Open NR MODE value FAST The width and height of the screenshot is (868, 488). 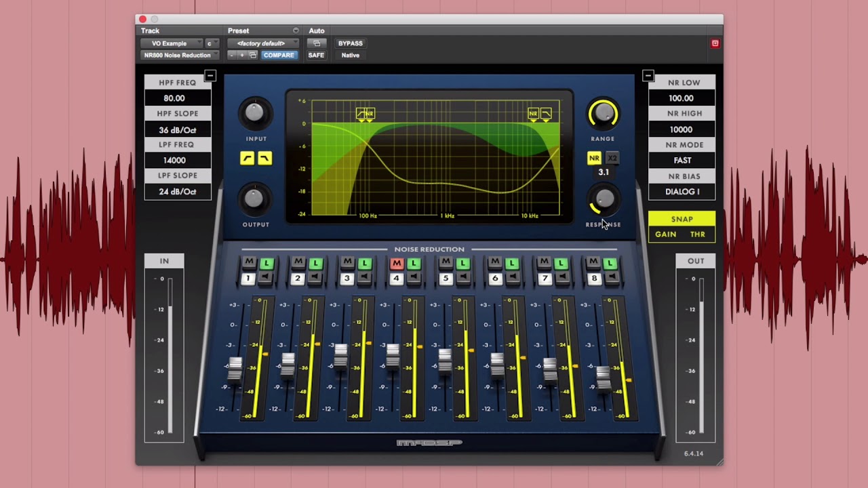(x=682, y=161)
